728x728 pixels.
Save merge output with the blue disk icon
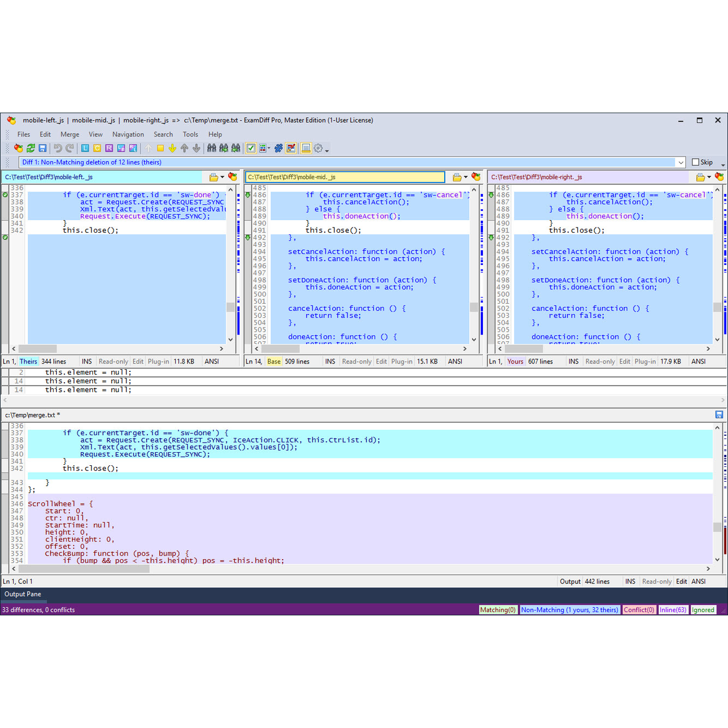click(x=719, y=415)
